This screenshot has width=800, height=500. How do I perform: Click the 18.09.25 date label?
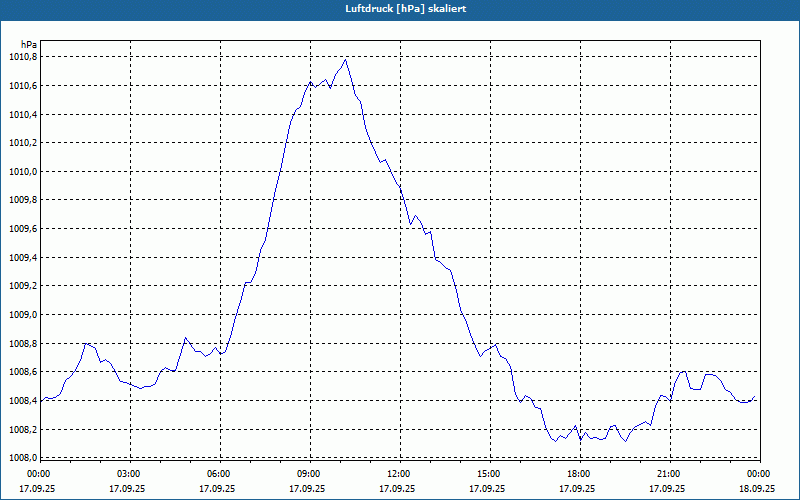coord(757,489)
